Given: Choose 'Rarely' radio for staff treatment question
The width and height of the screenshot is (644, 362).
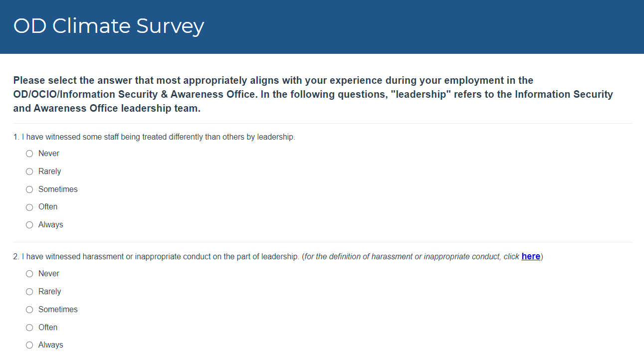Looking at the screenshot, I should click(x=29, y=172).
